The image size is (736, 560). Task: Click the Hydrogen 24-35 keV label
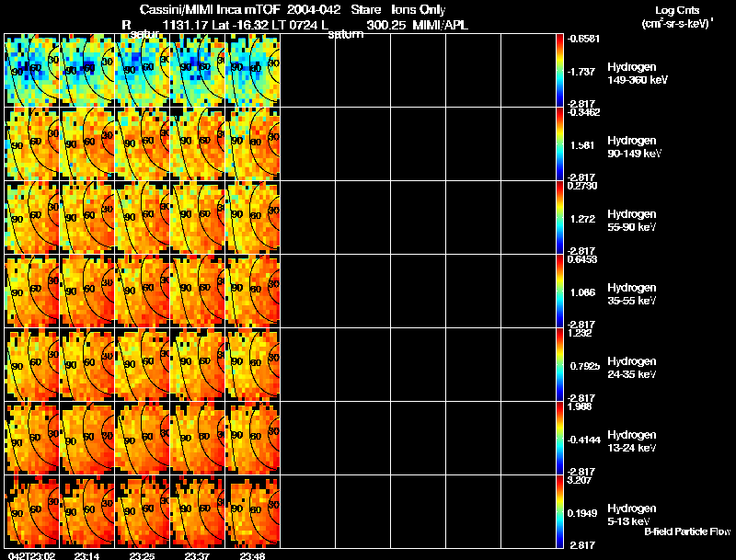(x=632, y=368)
